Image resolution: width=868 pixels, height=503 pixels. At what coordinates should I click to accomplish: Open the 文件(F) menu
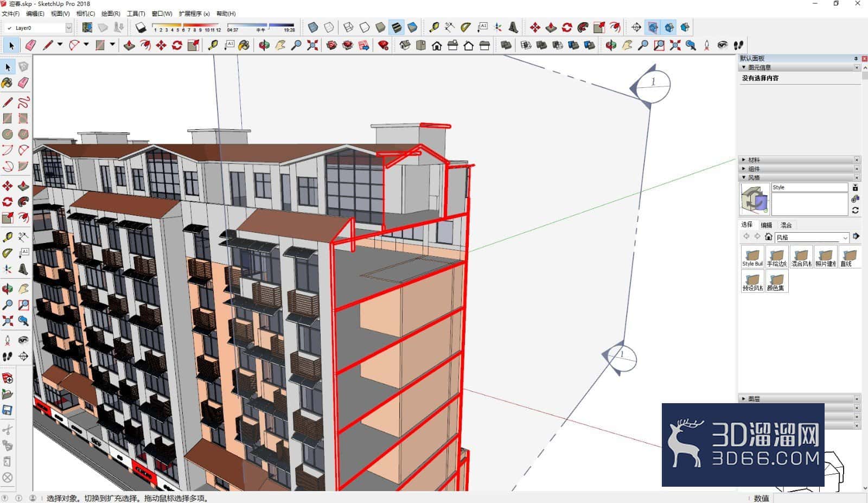10,14
